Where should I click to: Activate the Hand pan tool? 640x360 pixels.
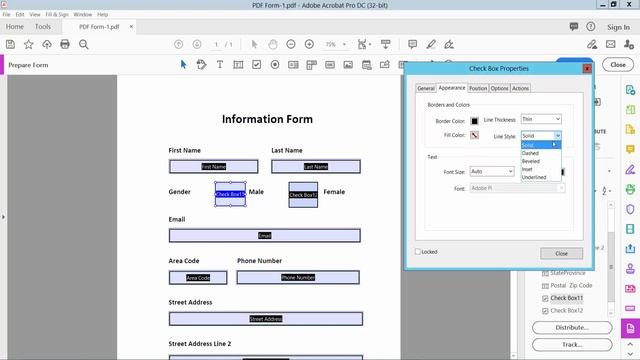click(273, 44)
